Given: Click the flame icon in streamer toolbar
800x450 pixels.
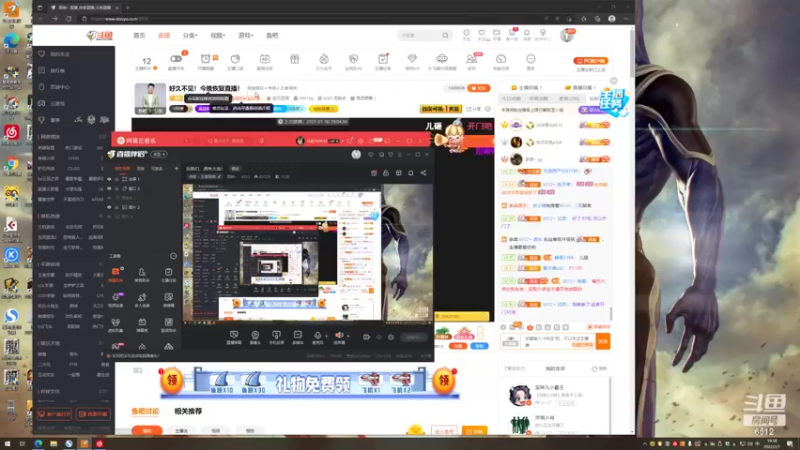Looking at the screenshot, I should (x=324, y=59).
